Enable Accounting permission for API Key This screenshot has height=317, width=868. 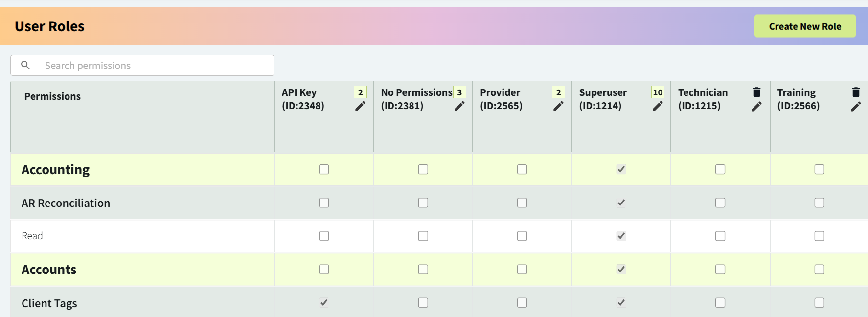(x=323, y=169)
